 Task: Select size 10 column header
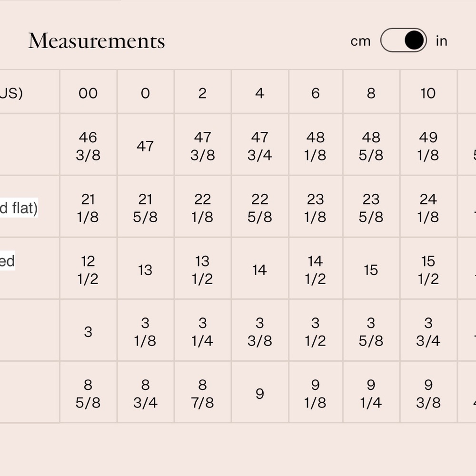pyautogui.click(x=428, y=92)
